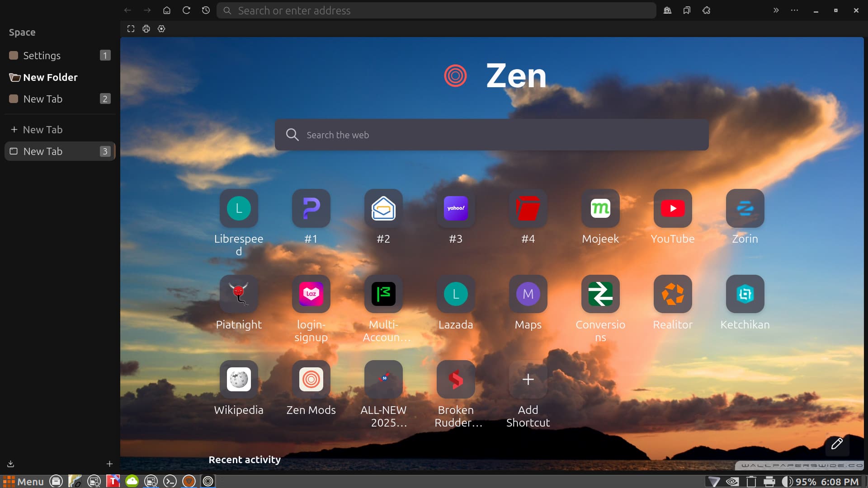The height and width of the screenshot is (488, 868).
Task: Click the fullscreen icon below toolbar
Action: 131,29
